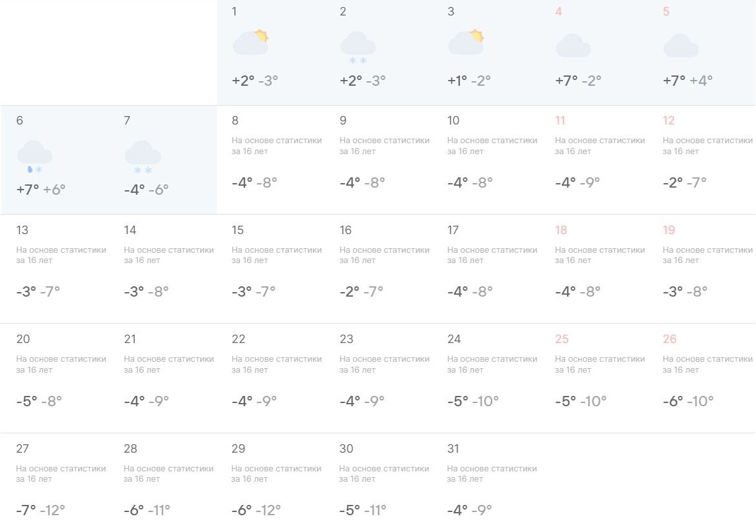Select the -5° -8° temperature for day 20
Image resolution: width=756 pixels, height=532 pixels.
click(39, 401)
